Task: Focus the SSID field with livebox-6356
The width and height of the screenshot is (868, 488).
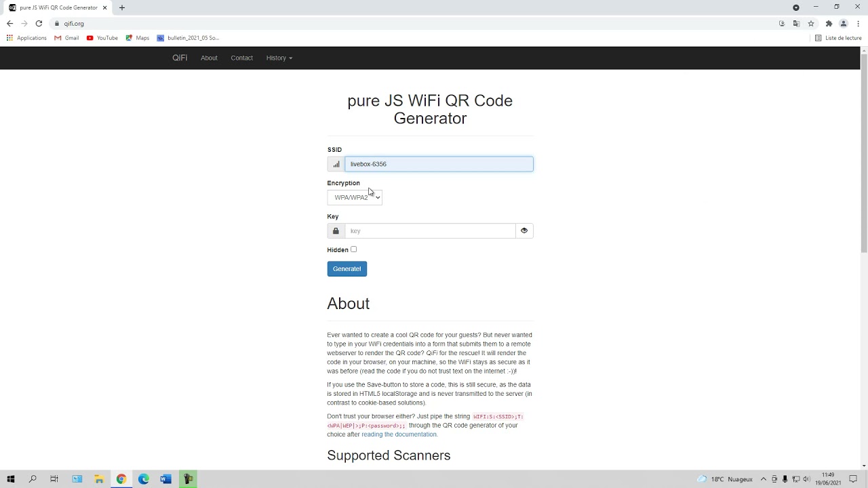Action: pos(439,164)
